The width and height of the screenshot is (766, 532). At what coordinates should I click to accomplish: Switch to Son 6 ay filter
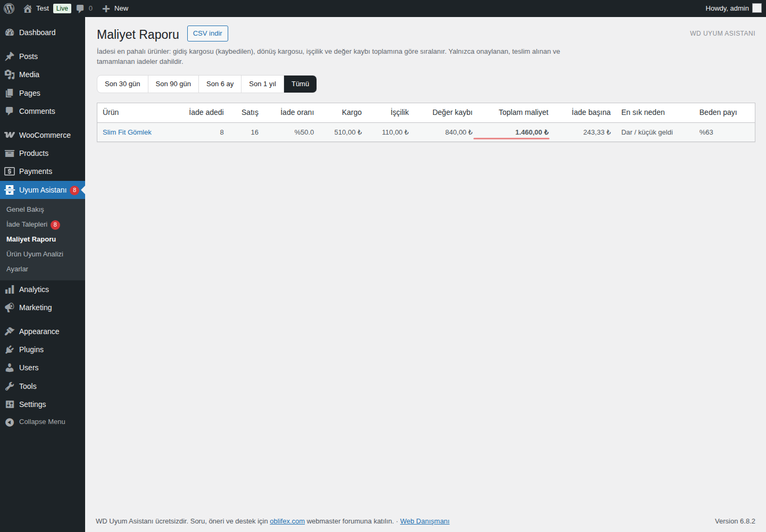point(220,84)
